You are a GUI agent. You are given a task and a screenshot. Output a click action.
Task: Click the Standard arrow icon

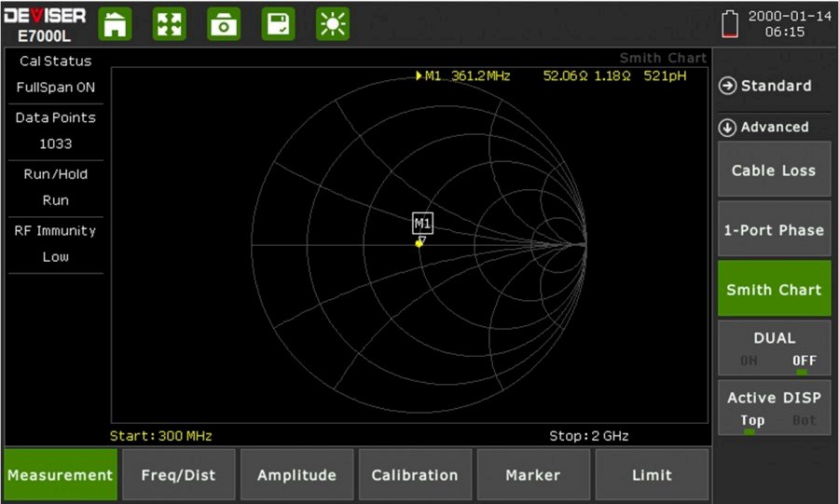(x=727, y=86)
